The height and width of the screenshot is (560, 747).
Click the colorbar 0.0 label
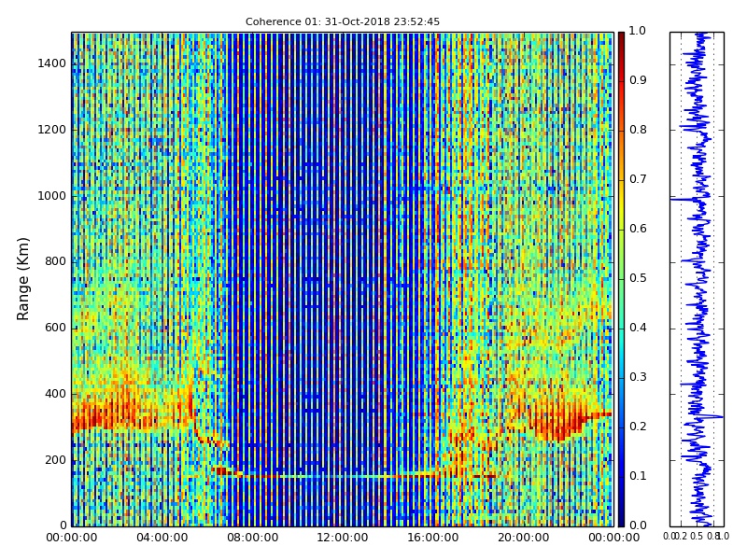tap(638, 525)
